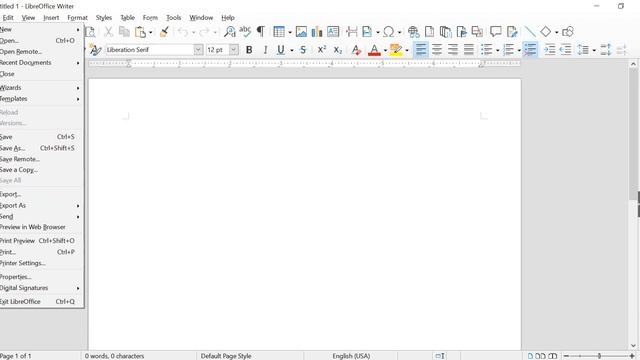Show draw functions icon
The image size is (640, 360).
click(x=568, y=32)
